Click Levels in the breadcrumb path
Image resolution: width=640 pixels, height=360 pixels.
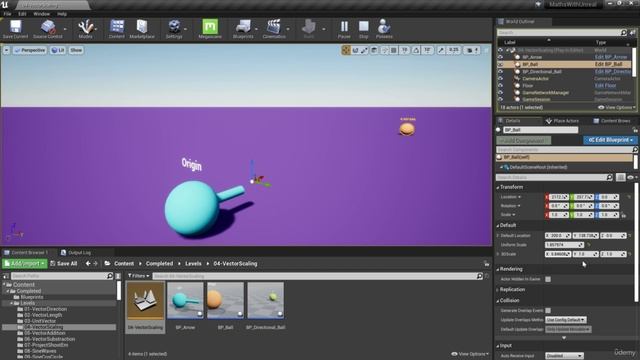pos(193,264)
